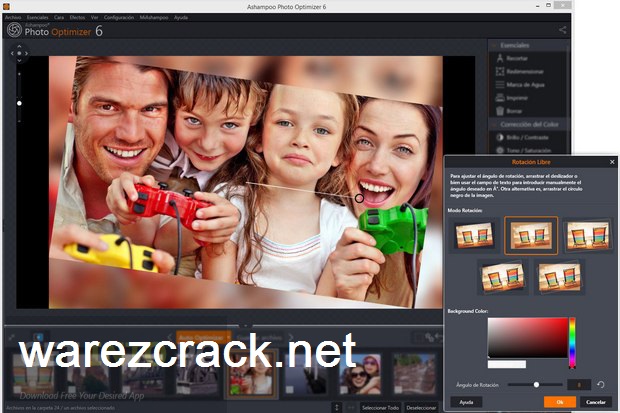The width and height of the screenshot is (620, 413).
Task: Click the Ángulo de Rotación slider handle
Action: tap(536, 385)
